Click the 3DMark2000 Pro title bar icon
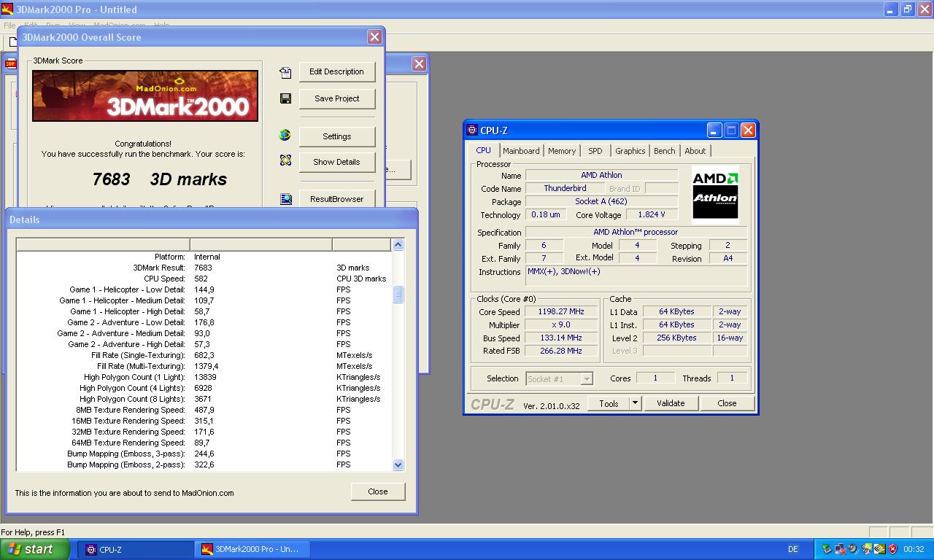934x560 pixels. tap(7, 9)
